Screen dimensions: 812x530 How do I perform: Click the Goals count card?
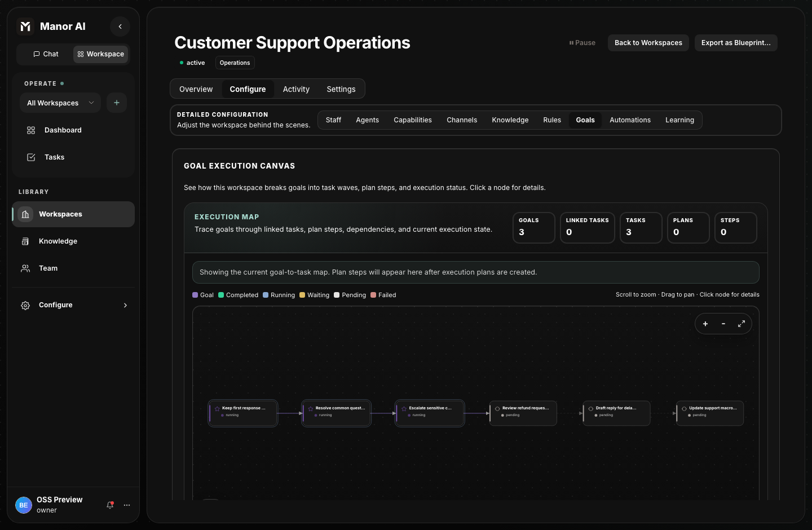click(x=534, y=228)
